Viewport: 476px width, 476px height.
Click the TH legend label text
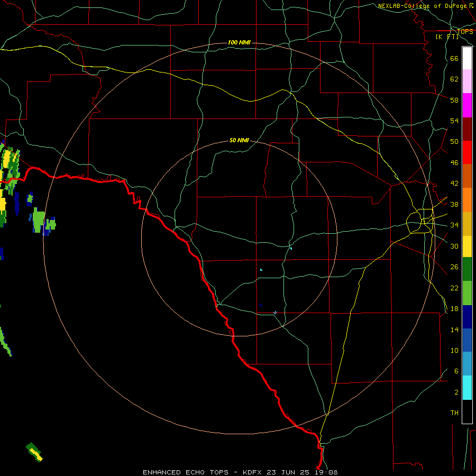click(x=454, y=413)
